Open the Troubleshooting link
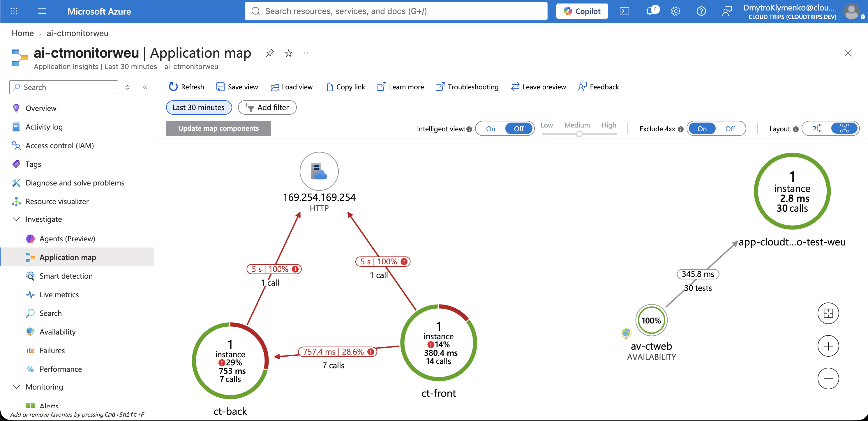The image size is (868, 421). [x=467, y=87]
